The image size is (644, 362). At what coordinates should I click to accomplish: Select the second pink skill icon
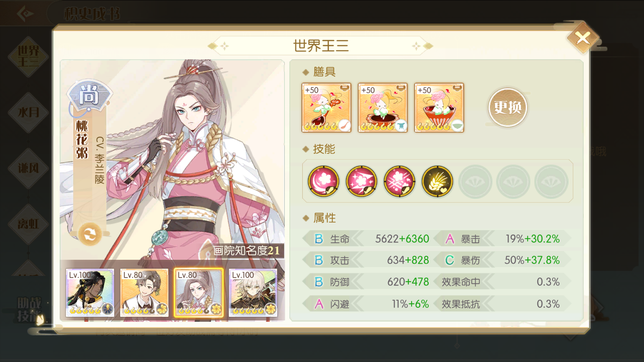click(x=361, y=181)
